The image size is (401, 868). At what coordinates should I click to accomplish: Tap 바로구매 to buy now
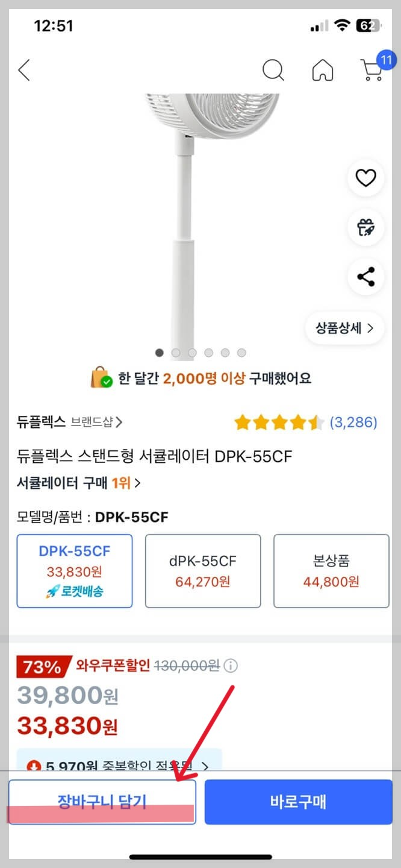pos(298,802)
